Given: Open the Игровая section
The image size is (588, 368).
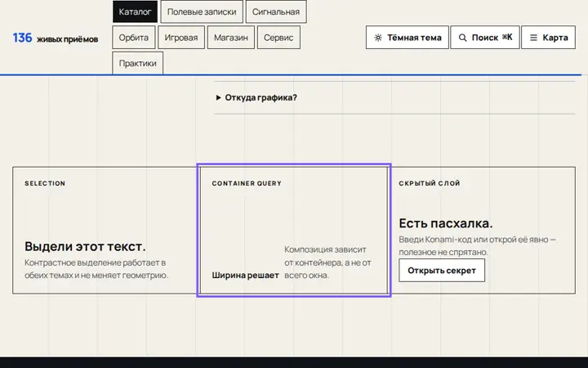Looking at the screenshot, I should [x=181, y=38].
